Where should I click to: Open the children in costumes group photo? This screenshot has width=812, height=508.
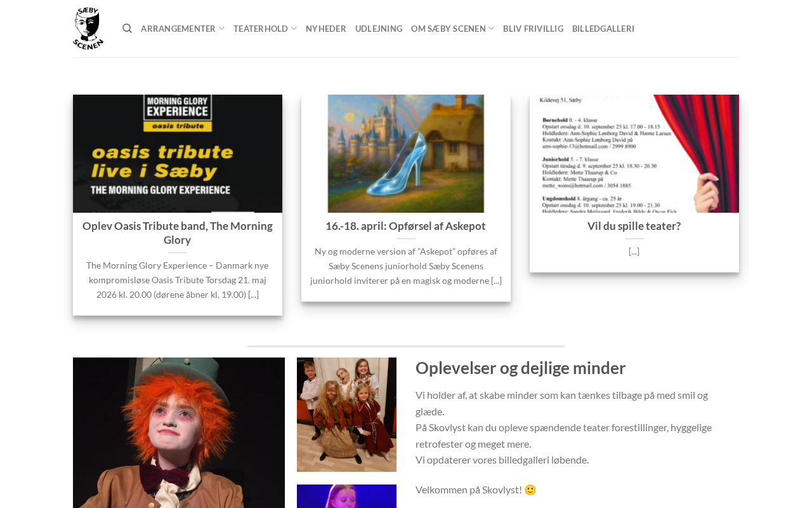[346, 415]
